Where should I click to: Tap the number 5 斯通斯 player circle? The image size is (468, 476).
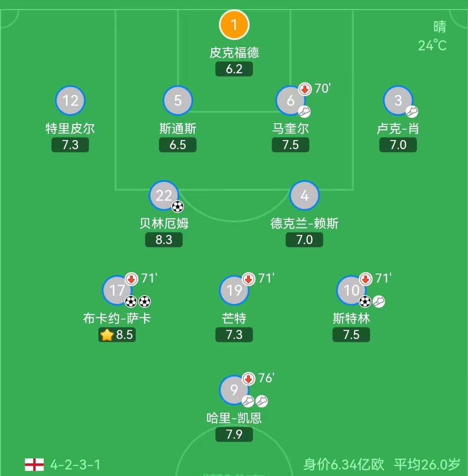(x=178, y=101)
